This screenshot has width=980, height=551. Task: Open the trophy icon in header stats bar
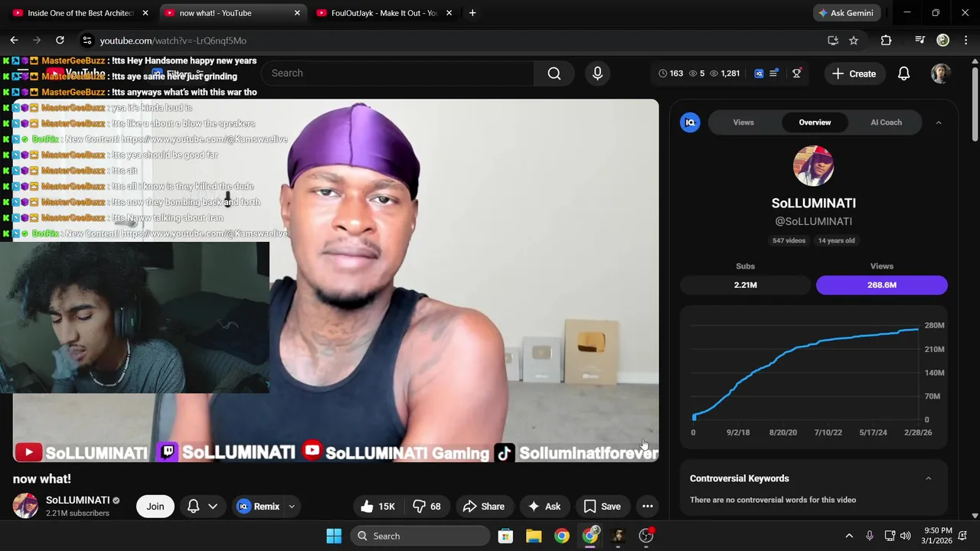(x=797, y=73)
